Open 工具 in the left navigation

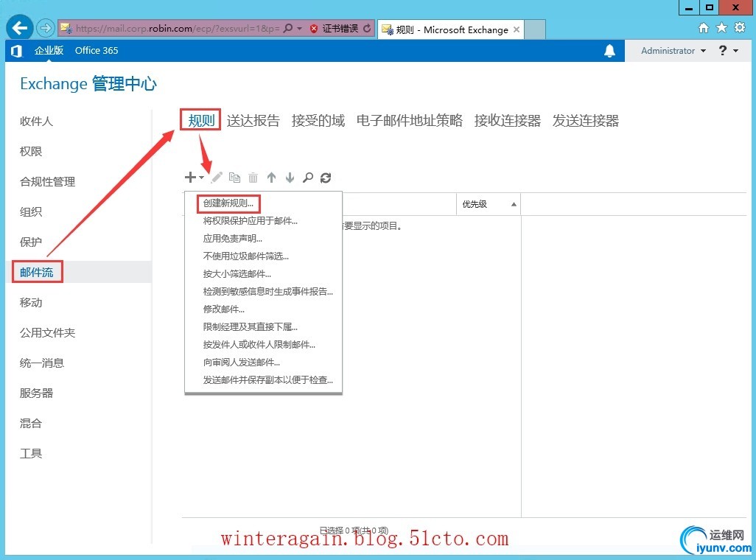(30, 453)
